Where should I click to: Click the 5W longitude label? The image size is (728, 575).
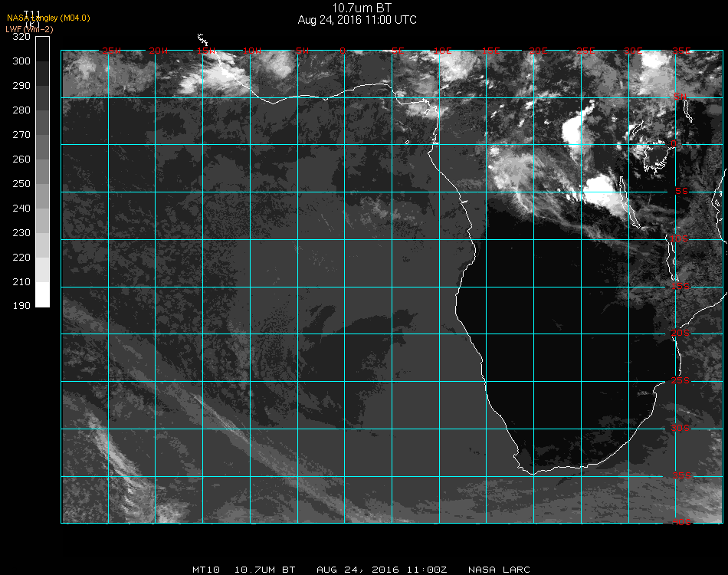[302, 51]
